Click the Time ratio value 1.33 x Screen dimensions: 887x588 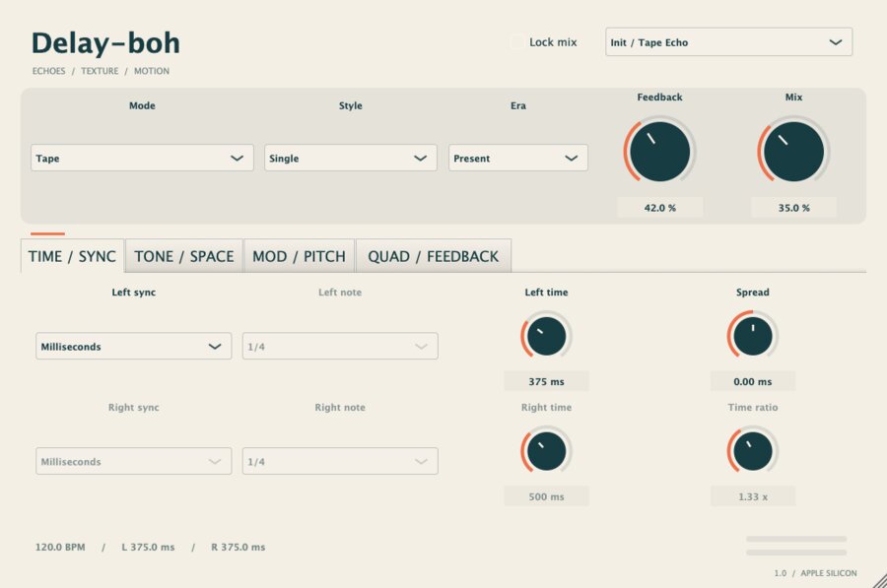753,496
